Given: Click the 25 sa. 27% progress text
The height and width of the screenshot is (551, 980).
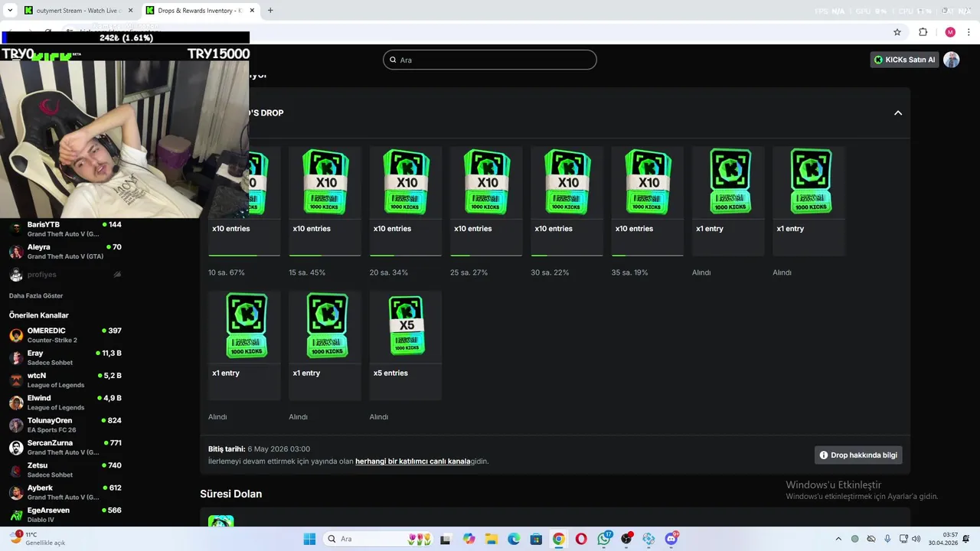Looking at the screenshot, I should click(469, 272).
